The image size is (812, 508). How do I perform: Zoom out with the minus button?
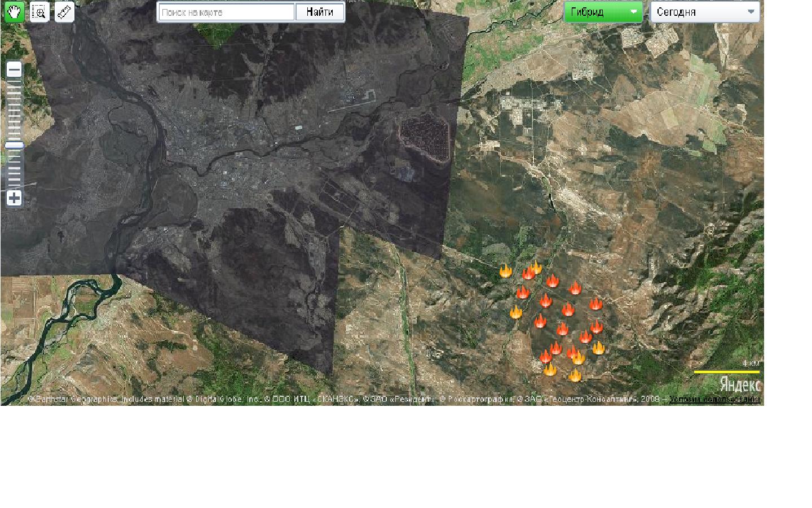point(14,70)
